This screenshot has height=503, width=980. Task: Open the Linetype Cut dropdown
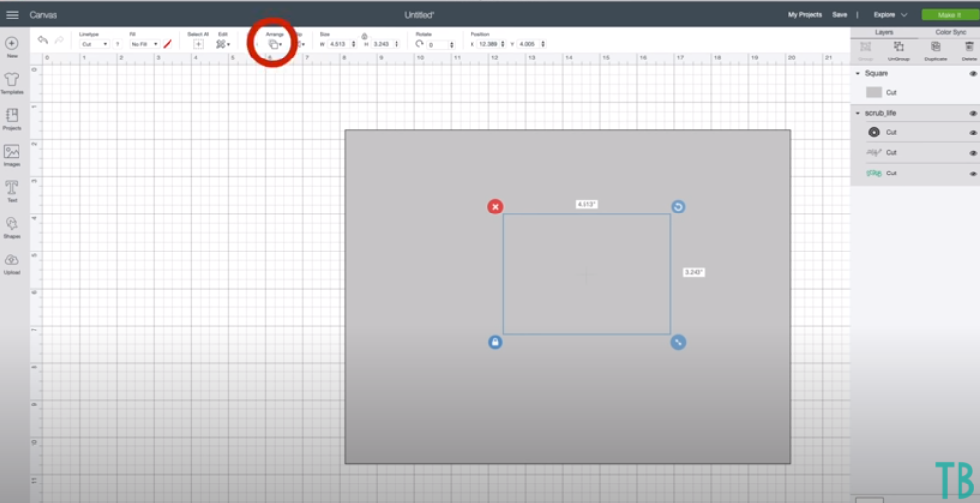tap(94, 44)
